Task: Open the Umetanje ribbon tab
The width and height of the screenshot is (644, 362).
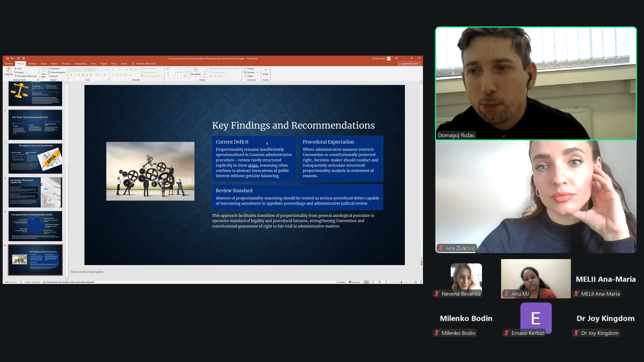Action: (33, 64)
